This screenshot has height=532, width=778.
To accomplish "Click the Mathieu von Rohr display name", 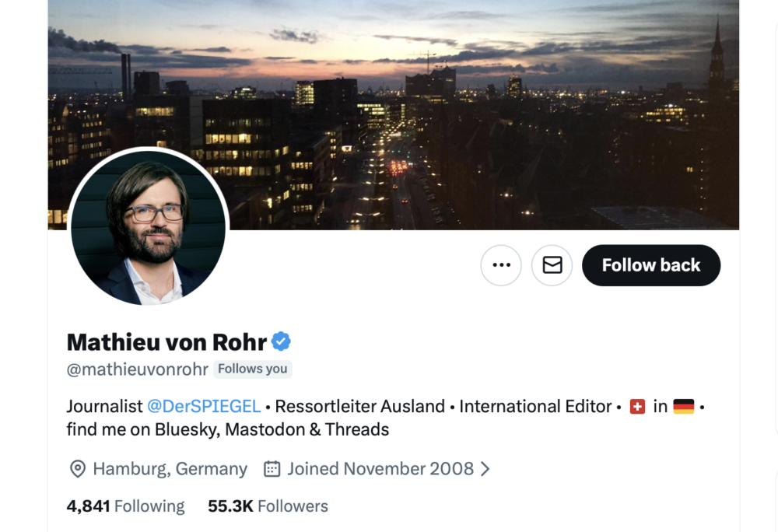I will [x=166, y=341].
